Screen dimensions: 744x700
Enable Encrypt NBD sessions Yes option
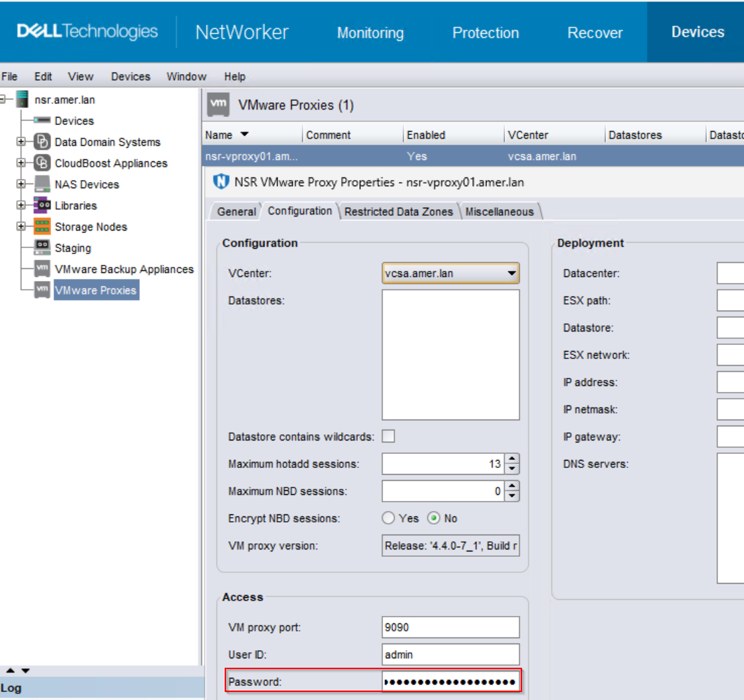point(389,518)
